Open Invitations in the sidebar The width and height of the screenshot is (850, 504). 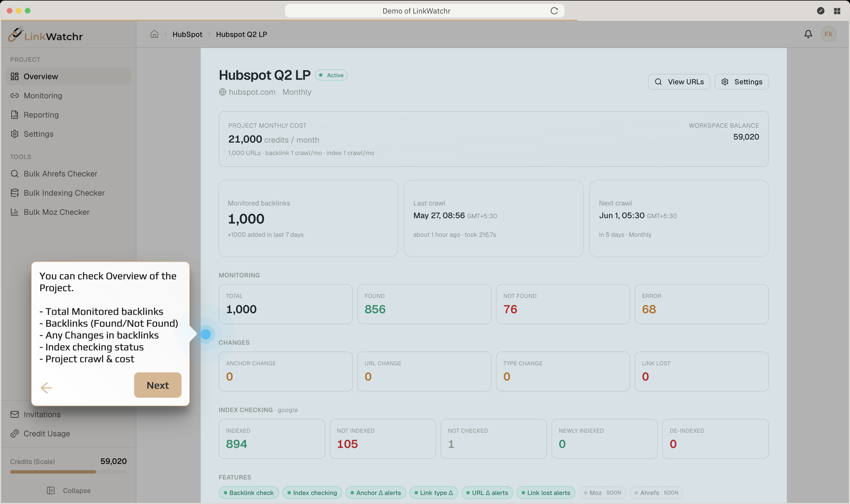click(68, 414)
